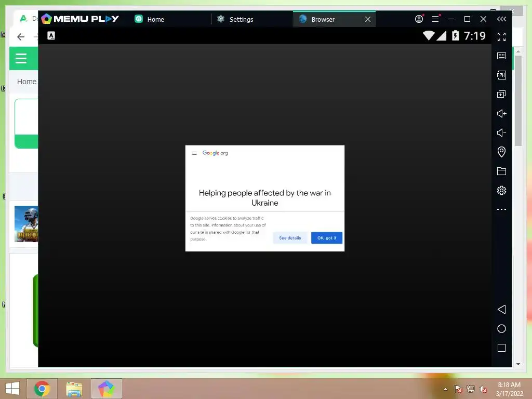Open the keyboard mapping tool

(501, 56)
